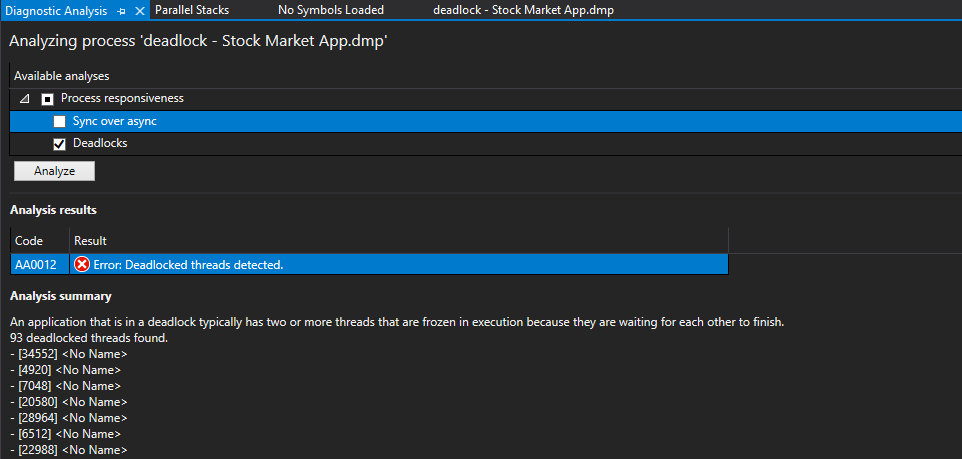Click the 93 deadlocked threads found line
962x459 pixels.
(89, 338)
